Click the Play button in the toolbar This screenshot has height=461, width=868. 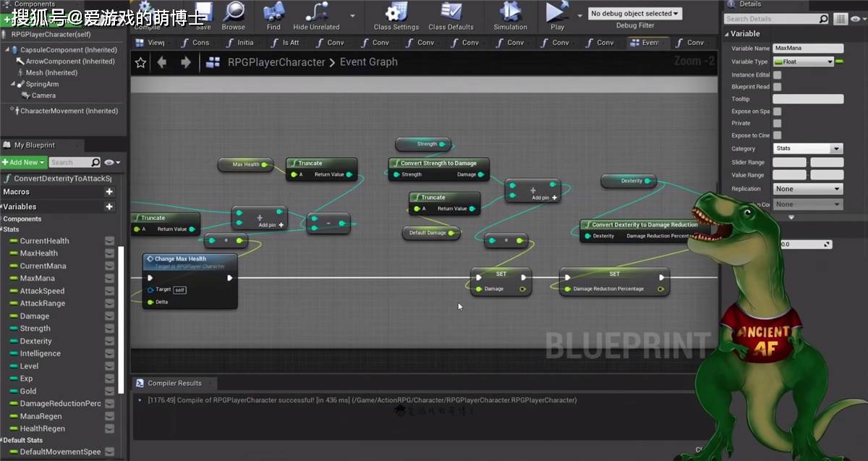[557, 16]
